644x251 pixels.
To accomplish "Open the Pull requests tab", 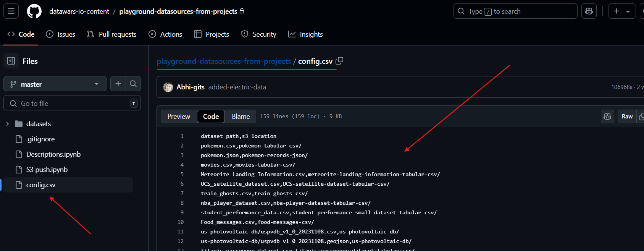I will tap(111, 34).
